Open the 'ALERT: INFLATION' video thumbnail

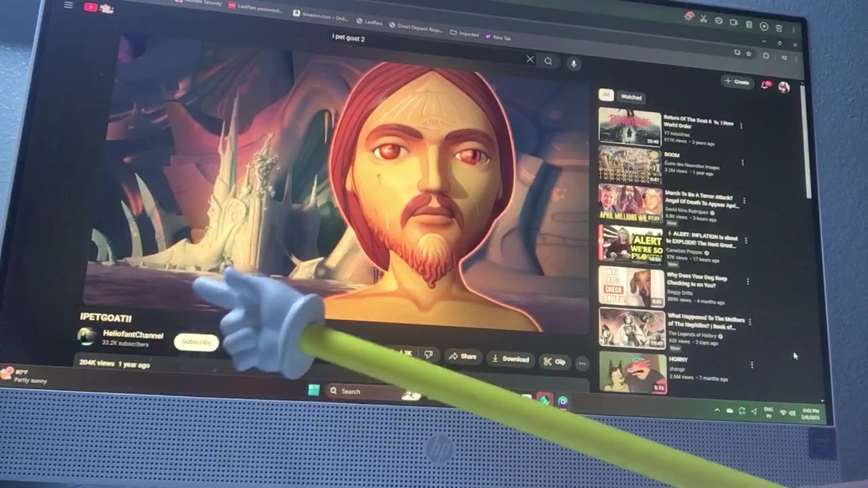pos(629,243)
